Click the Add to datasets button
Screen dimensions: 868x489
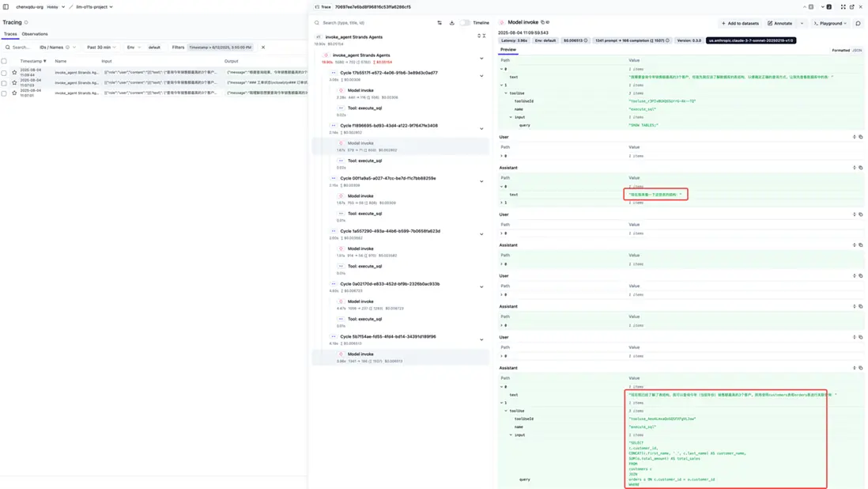coord(740,24)
